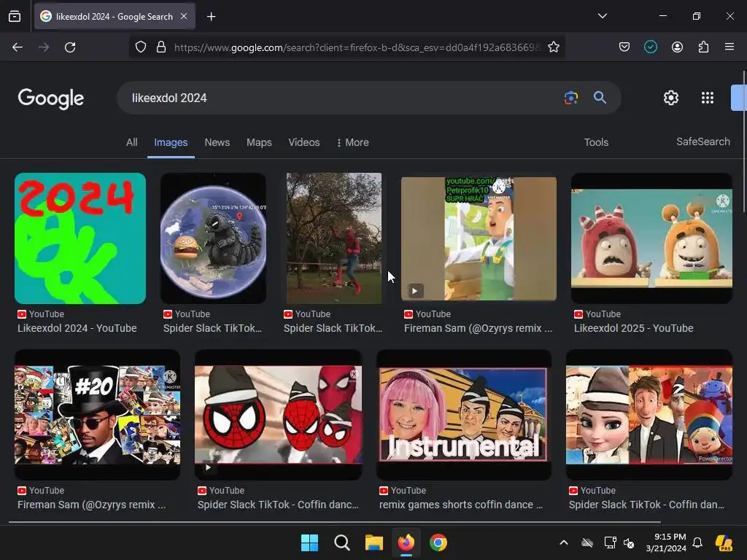
Task: Open 'remix games shorts coffin dance' link
Action: (x=461, y=505)
